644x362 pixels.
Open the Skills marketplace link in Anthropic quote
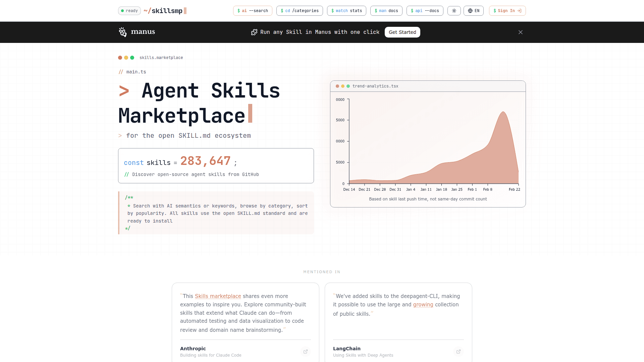[218, 296]
